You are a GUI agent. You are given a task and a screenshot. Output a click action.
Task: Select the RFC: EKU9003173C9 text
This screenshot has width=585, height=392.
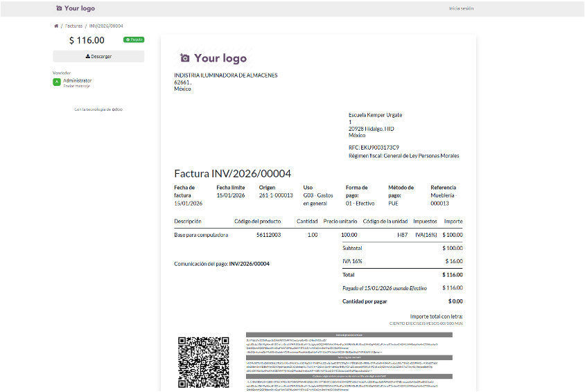[374, 148]
